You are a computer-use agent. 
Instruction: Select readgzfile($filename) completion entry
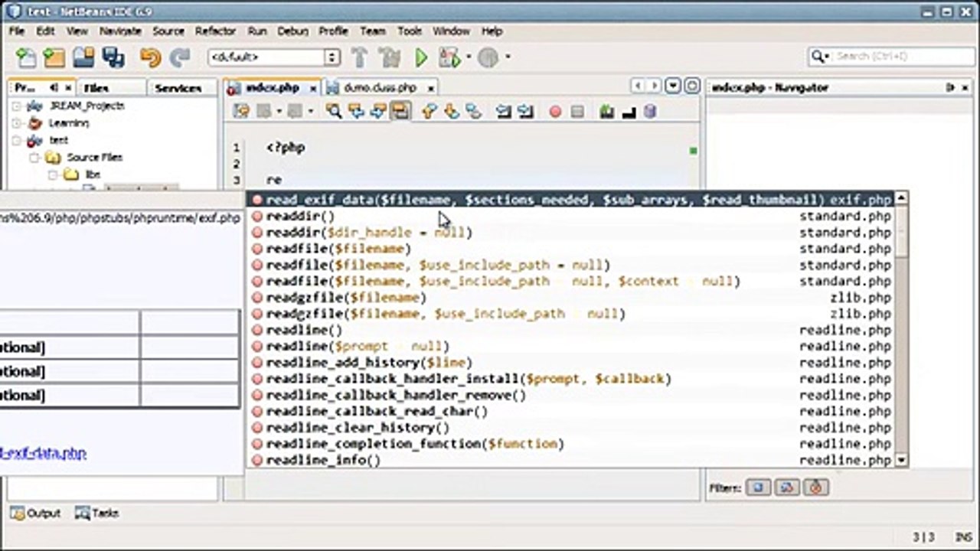coord(571,298)
